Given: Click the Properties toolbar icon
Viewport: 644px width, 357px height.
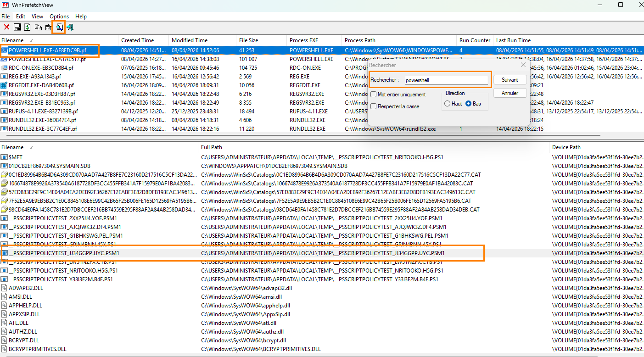Looking at the screenshot, I should tap(48, 28).
